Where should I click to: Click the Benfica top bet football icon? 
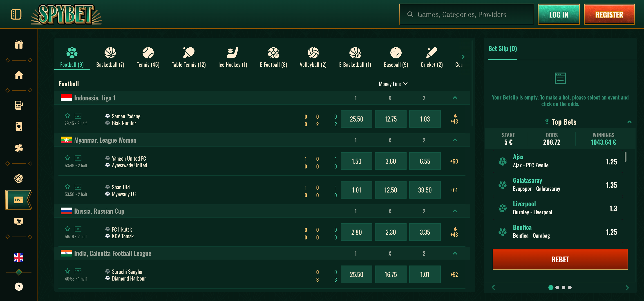503,232
